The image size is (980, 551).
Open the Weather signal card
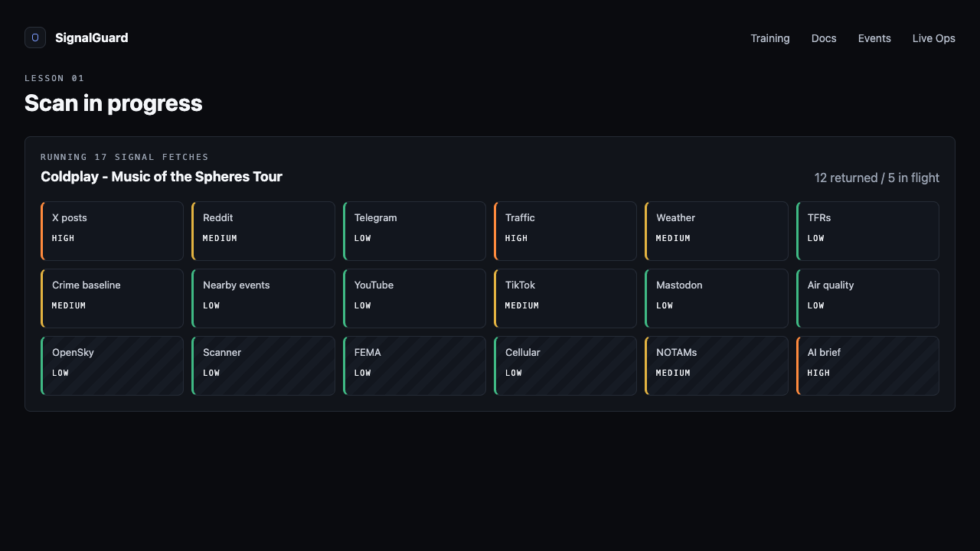717,231
